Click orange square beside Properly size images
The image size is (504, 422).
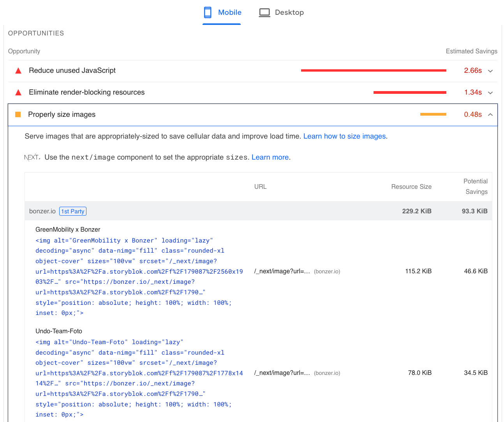[x=18, y=114]
